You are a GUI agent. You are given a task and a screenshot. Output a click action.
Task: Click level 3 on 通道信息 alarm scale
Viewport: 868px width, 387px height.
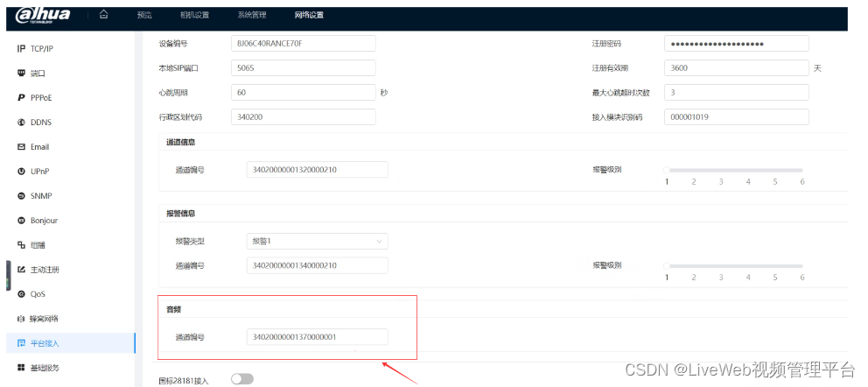[x=721, y=181]
